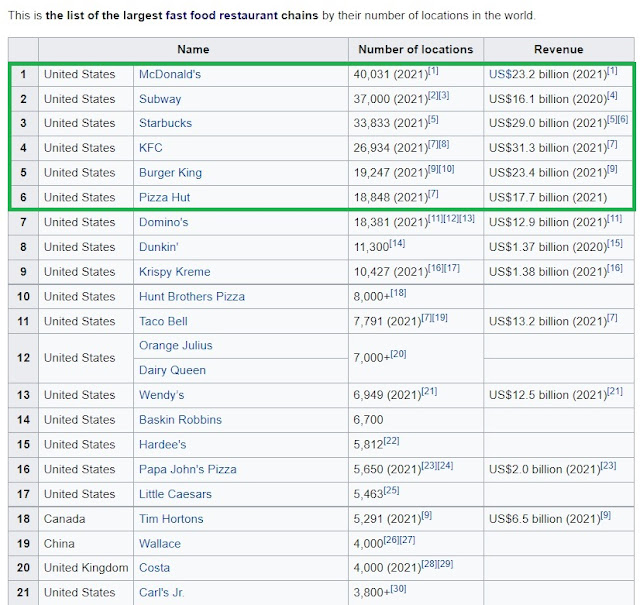The width and height of the screenshot is (640, 605).
Task: Select the 'US$12.9 billion (2021)' revenue cell
Action: (x=559, y=222)
